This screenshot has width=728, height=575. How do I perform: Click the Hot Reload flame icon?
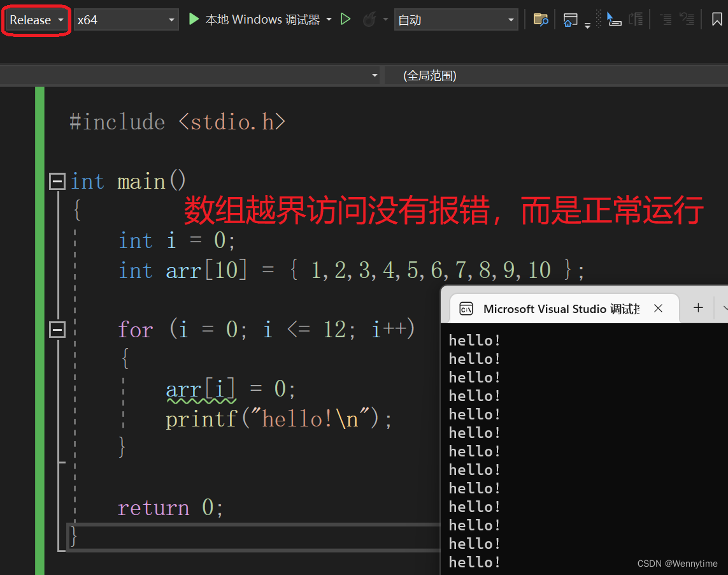tap(369, 20)
